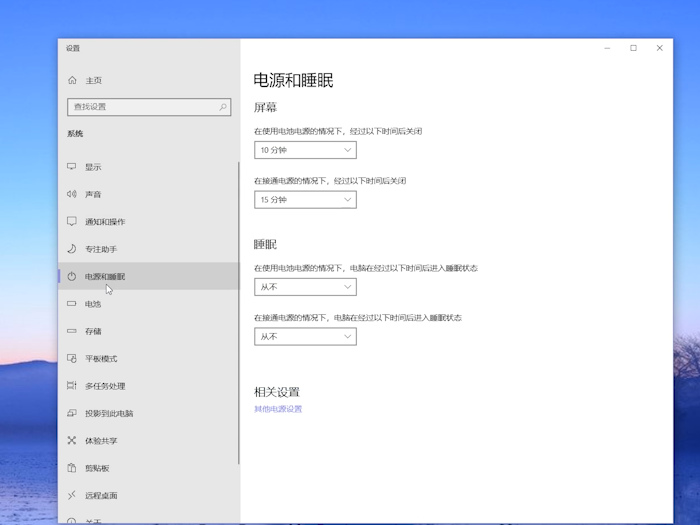Click the 存储 drive icon

coord(72,331)
